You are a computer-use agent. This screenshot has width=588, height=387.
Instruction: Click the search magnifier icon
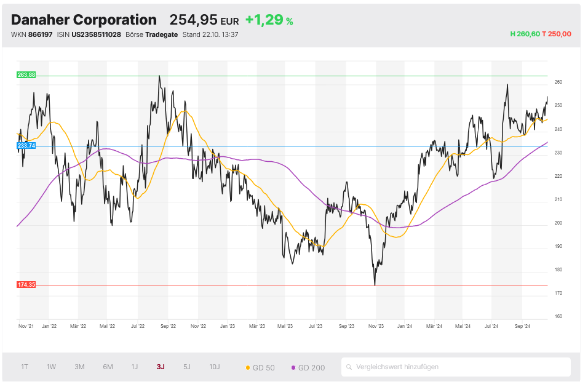349,367
